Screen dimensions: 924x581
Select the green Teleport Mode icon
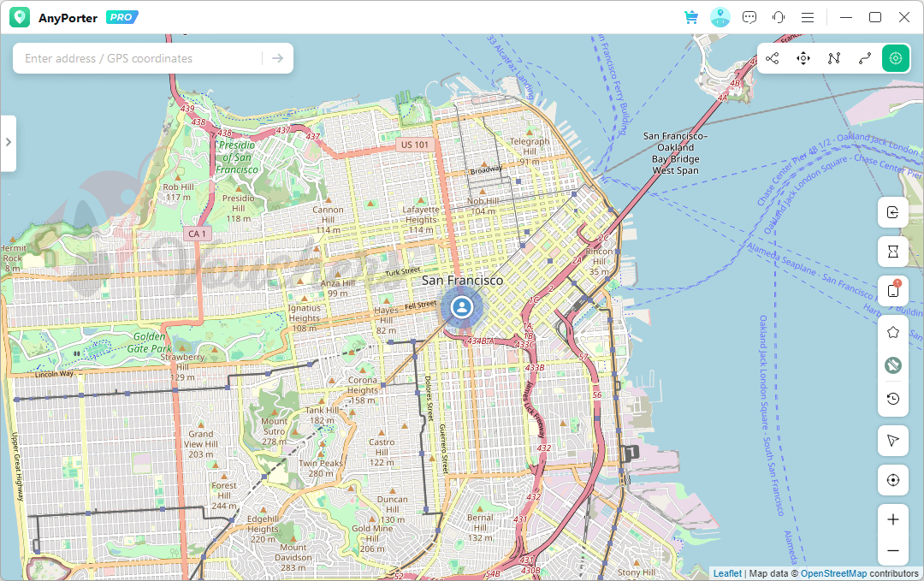pos(895,58)
